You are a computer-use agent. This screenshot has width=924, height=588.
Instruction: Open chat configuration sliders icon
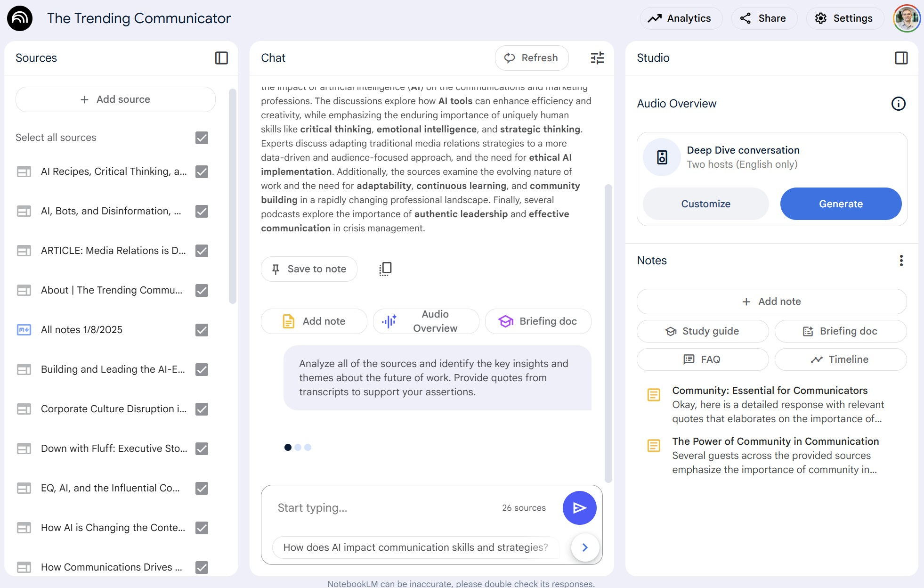[597, 58]
